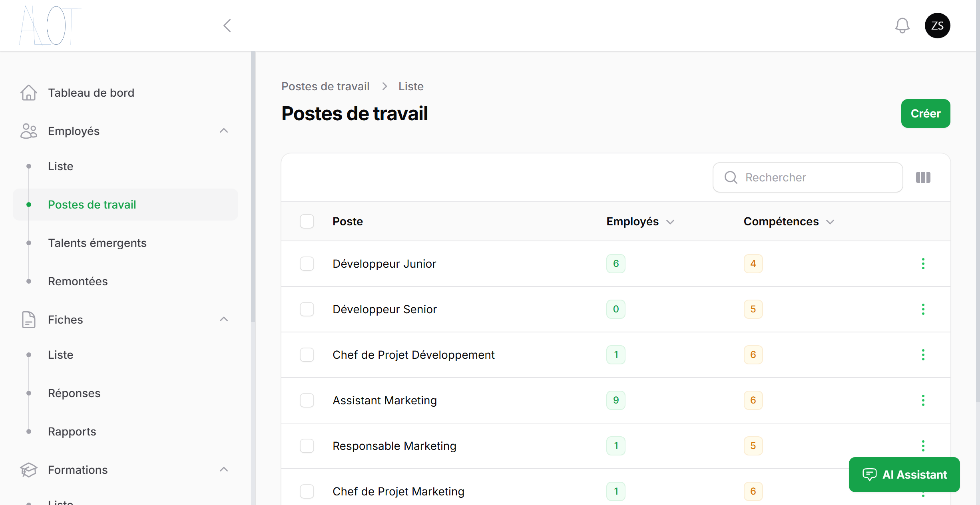This screenshot has width=980, height=505.
Task: Sort by the Compétences column
Action: [789, 221]
